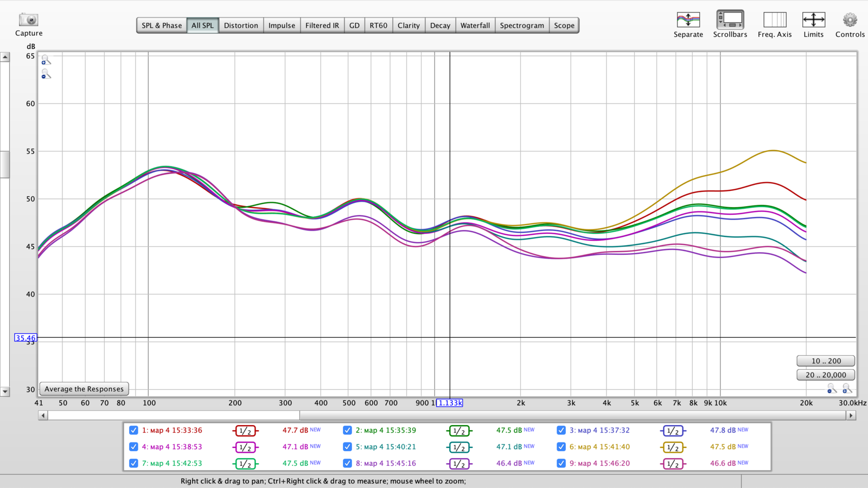
Task: Click smoothing 1/2 icon for measurement 1
Action: click(245, 431)
